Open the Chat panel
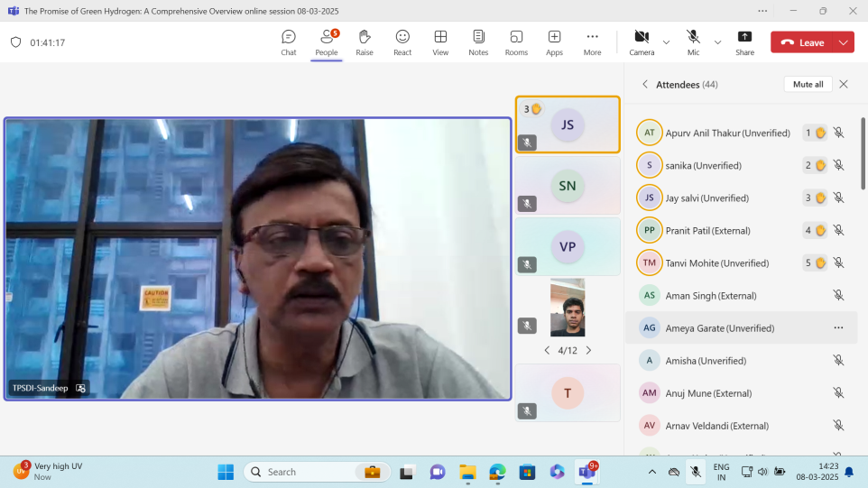868x488 pixels. point(289,42)
